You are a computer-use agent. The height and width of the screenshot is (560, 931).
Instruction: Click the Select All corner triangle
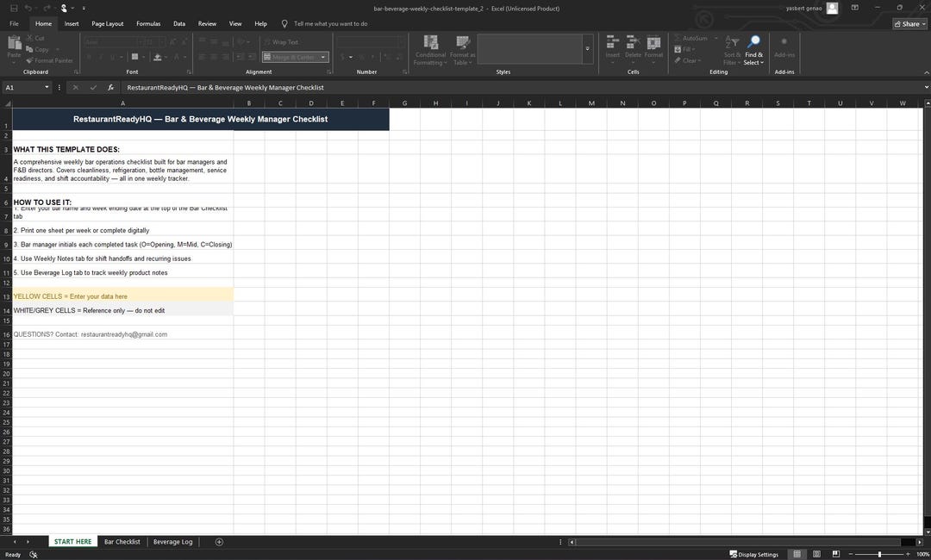coord(8,103)
